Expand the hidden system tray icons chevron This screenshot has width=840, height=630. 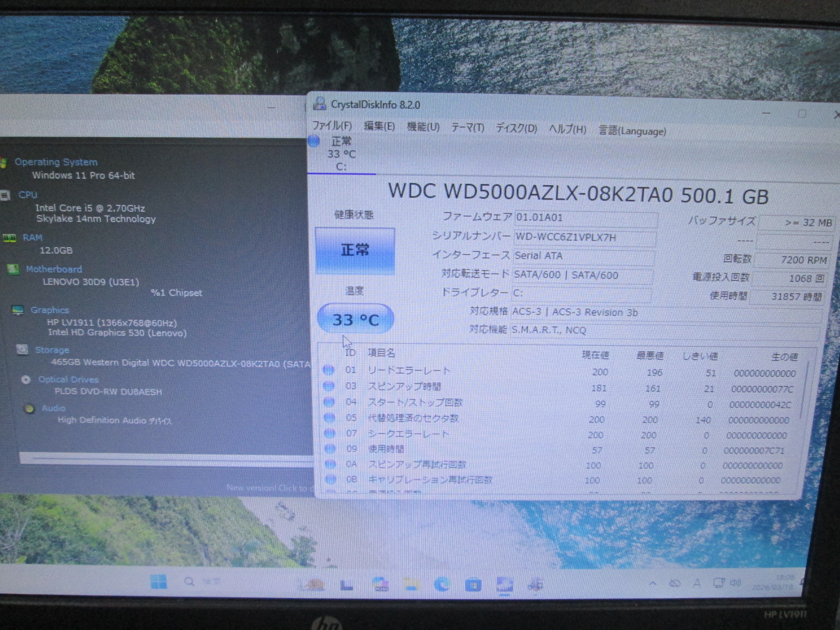coord(653,583)
